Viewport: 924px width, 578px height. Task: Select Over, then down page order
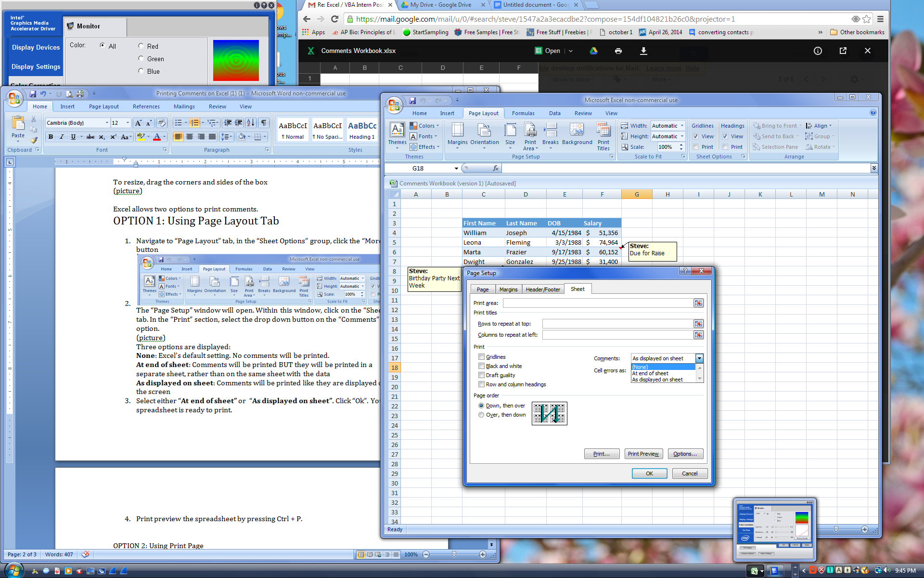481,415
